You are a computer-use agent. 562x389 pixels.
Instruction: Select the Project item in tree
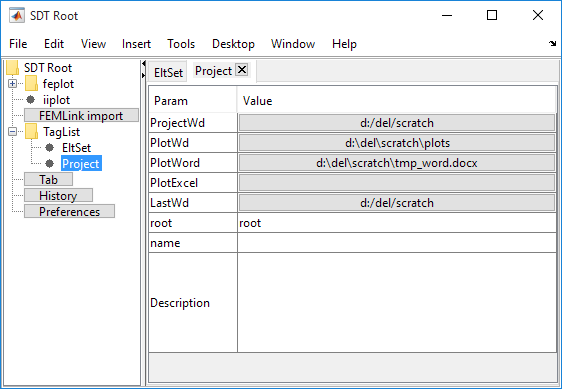[81, 163]
